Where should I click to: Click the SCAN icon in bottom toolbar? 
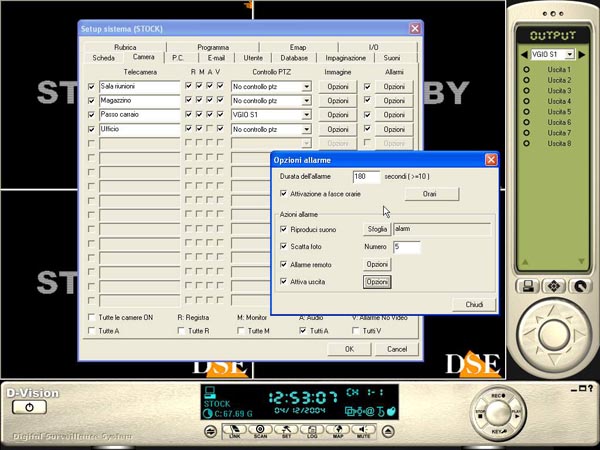coord(259,430)
